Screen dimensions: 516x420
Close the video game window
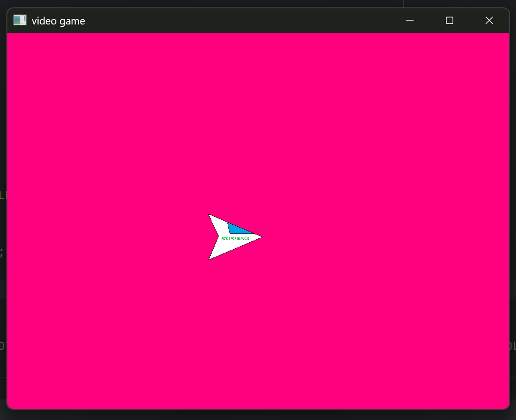[489, 21]
